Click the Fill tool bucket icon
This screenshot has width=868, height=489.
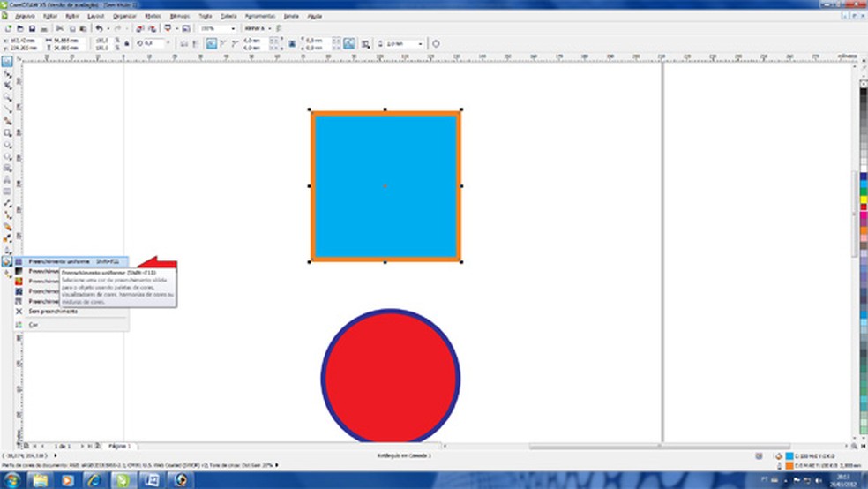(7, 261)
